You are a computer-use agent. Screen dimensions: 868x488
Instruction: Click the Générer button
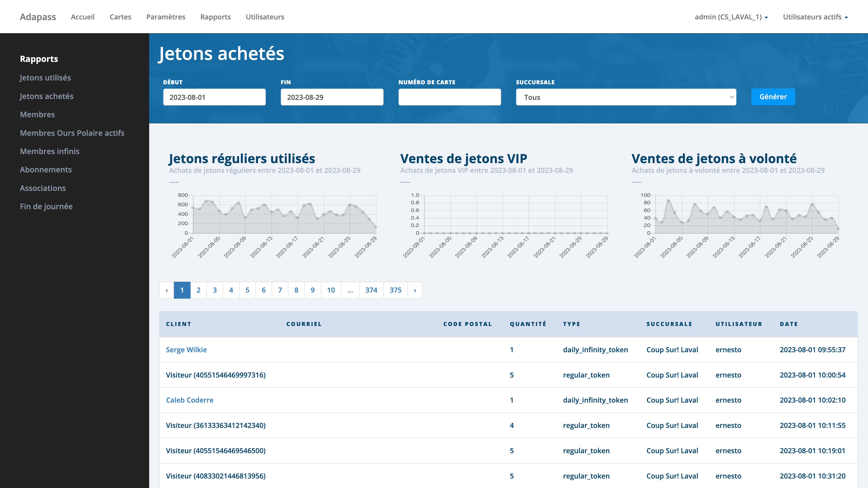773,97
